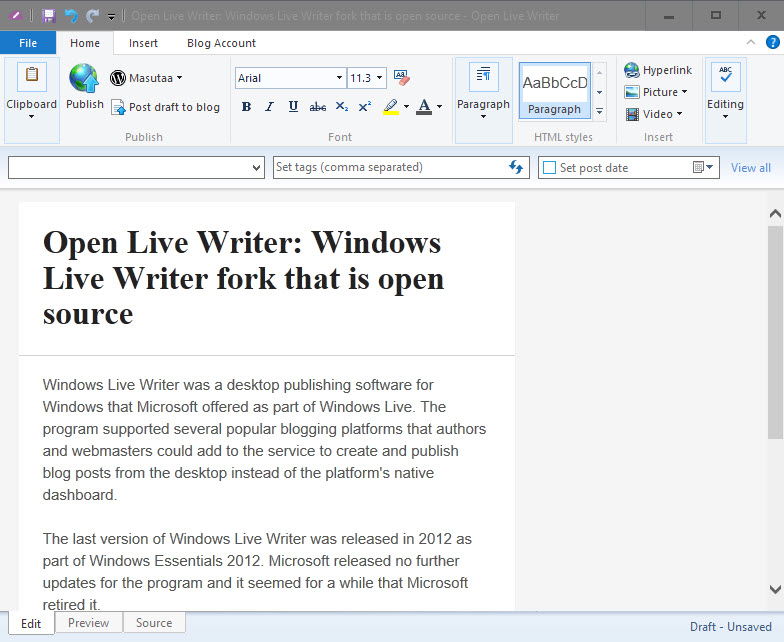This screenshot has width=784, height=642.
Task: Insert a Hyperlink
Action: pyautogui.click(x=658, y=70)
